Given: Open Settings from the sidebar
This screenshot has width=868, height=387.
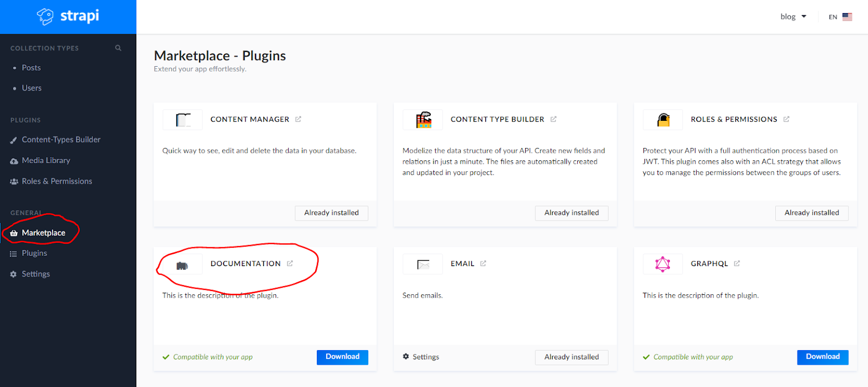Looking at the screenshot, I should (36, 274).
